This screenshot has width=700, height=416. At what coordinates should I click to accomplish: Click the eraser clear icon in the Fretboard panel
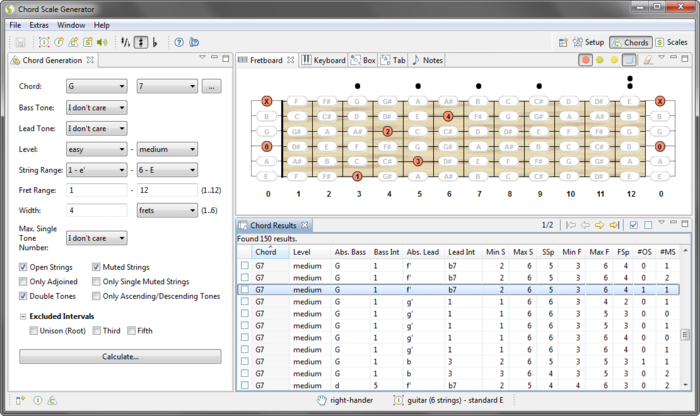pos(648,60)
